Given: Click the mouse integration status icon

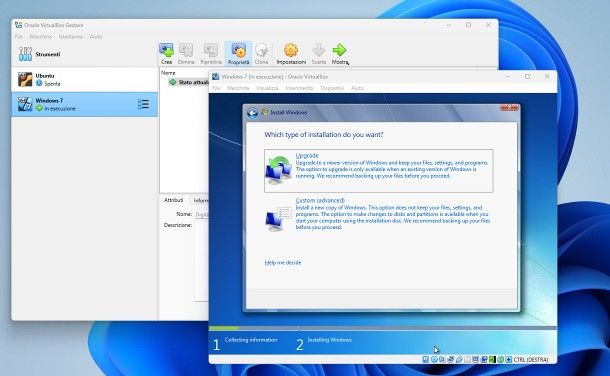Looking at the screenshot, I should pos(501,360).
